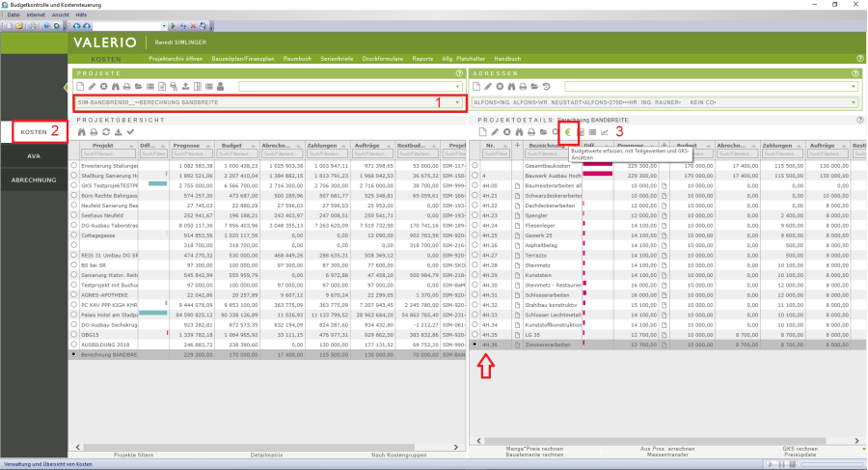This screenshot has height=470, width=868.
Task: Open help for the Projekte panel
Action: 459,73
